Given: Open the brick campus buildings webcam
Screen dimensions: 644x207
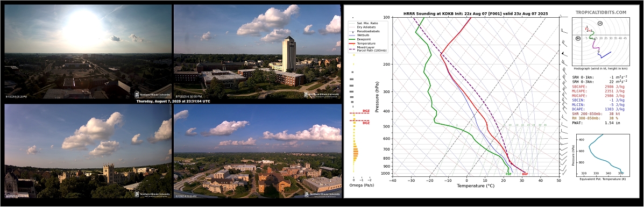Looking at the screenshot, I should pyautogui.click(x=258, y=152).
